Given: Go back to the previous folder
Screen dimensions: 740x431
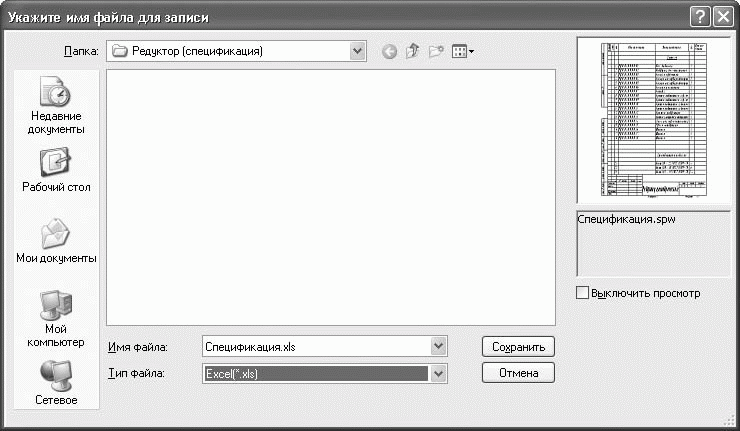Looking at the screenshot, I should 389,51.
